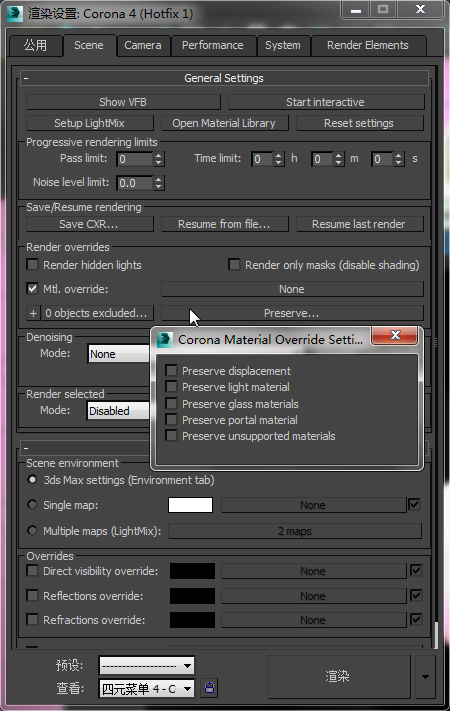Click the Mtl. override None material slot
The width and height of the screenshot is (450, 711).
(x=292, y=289)
